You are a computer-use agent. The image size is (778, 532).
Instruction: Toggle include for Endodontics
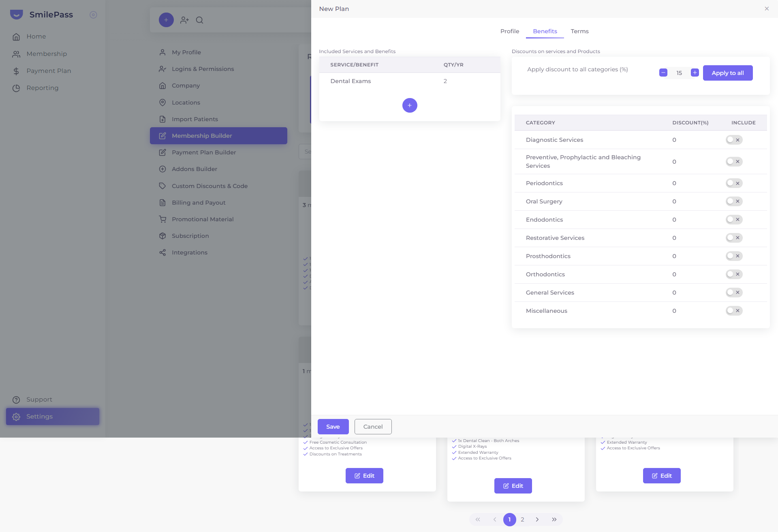point(734,220)
